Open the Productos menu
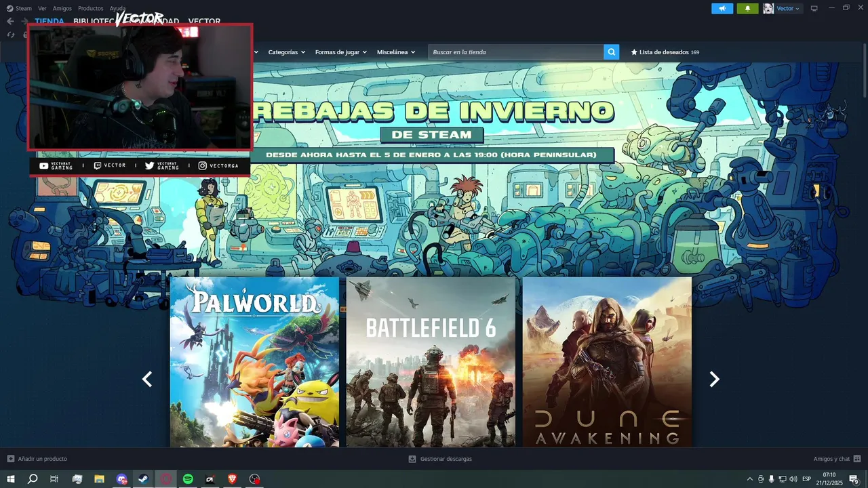The width and height of the screenshot is (868, 488). pyautogui.click(x=91, y=8)
